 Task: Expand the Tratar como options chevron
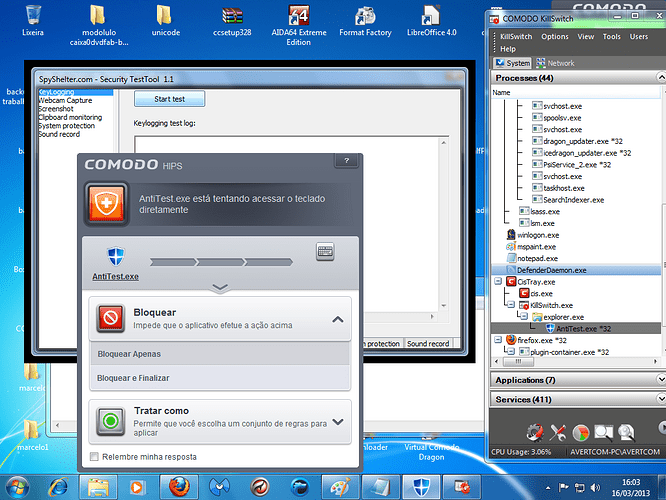338,422
